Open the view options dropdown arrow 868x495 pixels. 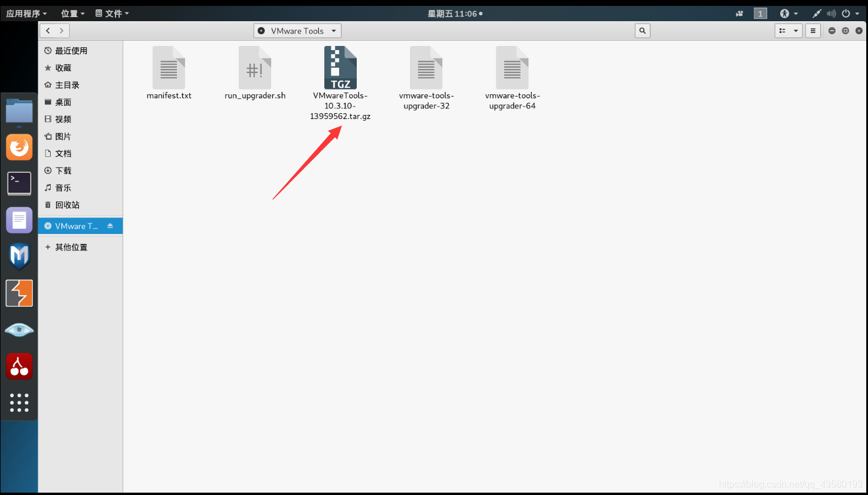pos(796,31)
